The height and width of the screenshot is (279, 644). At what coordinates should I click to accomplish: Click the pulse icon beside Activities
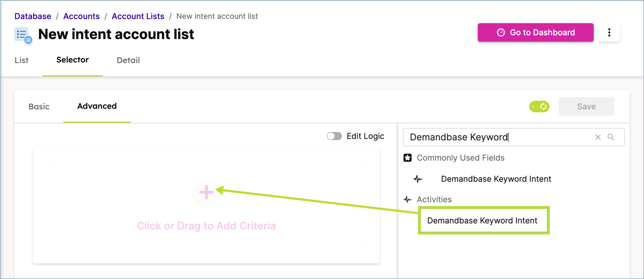tap(408, 199)
